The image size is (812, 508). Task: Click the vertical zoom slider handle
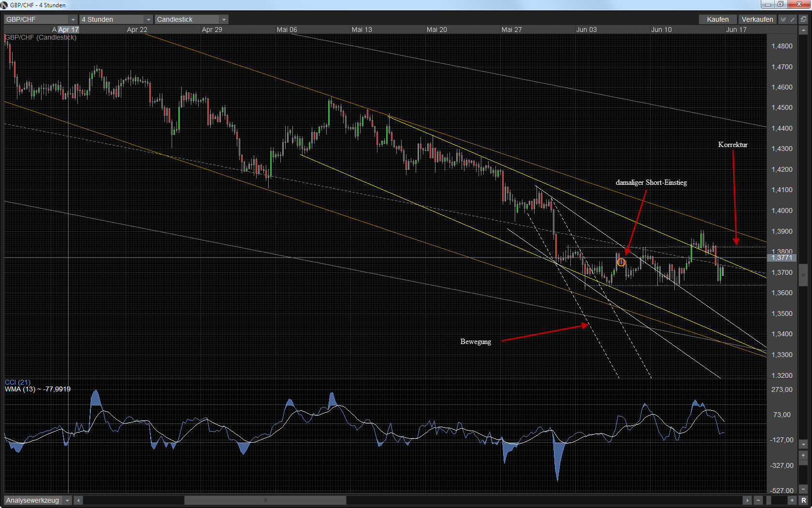click(x=803, y=463)
